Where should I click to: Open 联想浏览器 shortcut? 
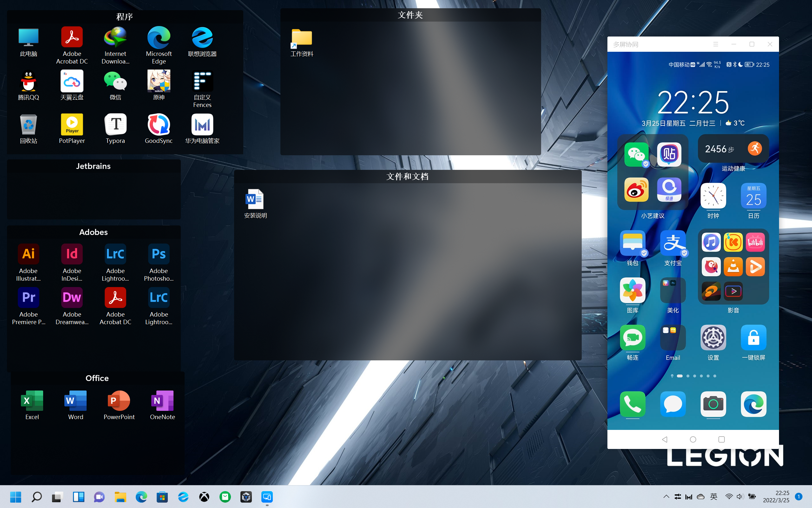202,42
